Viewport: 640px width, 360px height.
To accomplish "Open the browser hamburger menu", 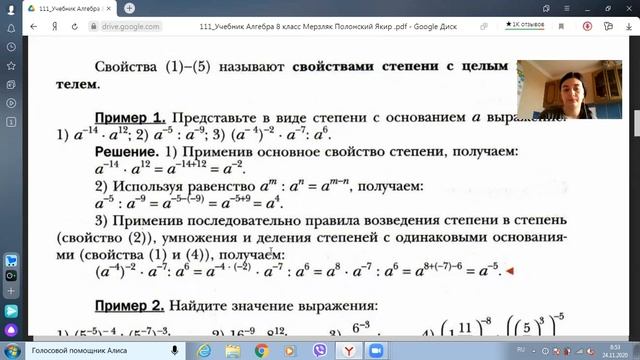I will [x=567, y=9].
